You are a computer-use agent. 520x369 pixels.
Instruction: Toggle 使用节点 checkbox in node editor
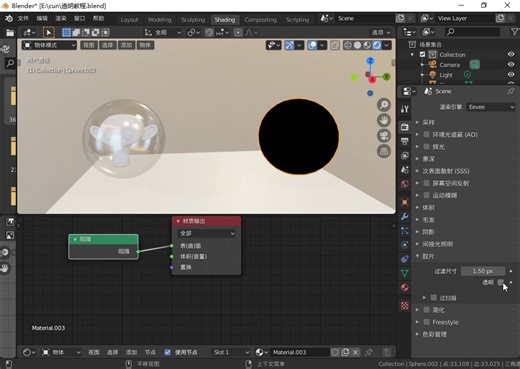point(168,352)
